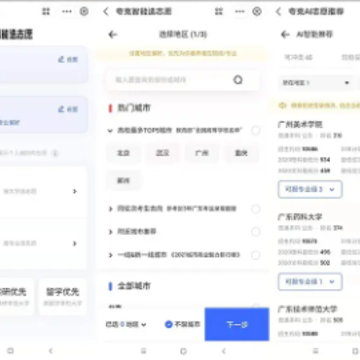
Task: Select the radio for 高校最多TOP5城市 group
Action: [x=256, y=131]
